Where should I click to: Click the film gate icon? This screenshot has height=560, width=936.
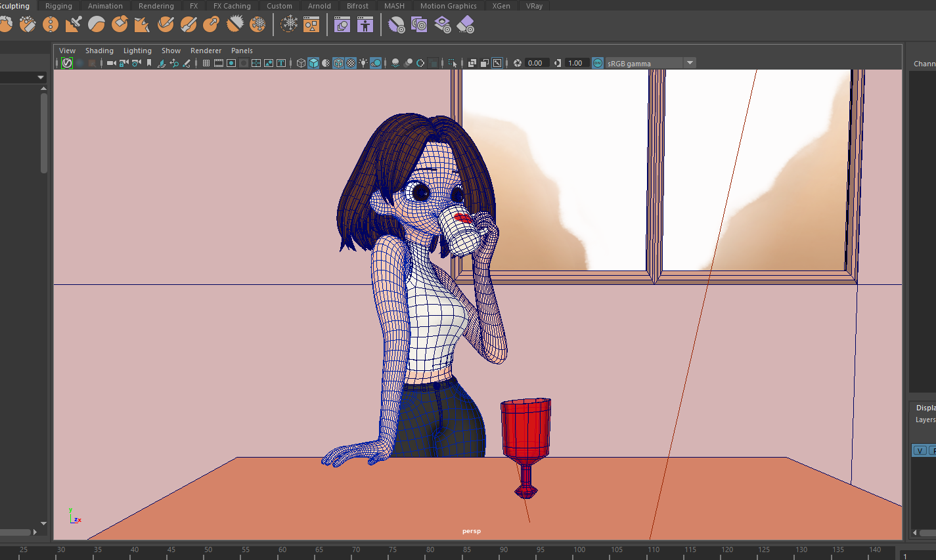click(x=219, y=63)
